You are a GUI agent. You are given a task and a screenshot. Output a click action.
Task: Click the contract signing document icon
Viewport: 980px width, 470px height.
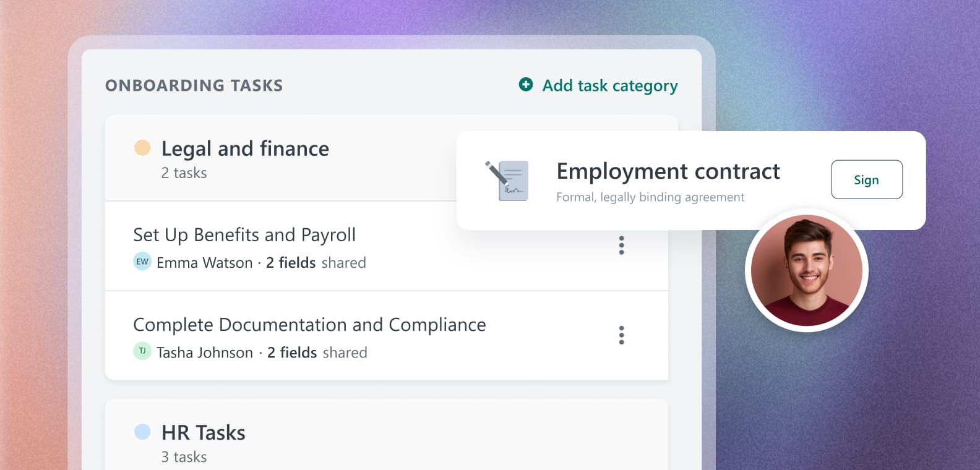pyautogui.click(x=509, y=181)
